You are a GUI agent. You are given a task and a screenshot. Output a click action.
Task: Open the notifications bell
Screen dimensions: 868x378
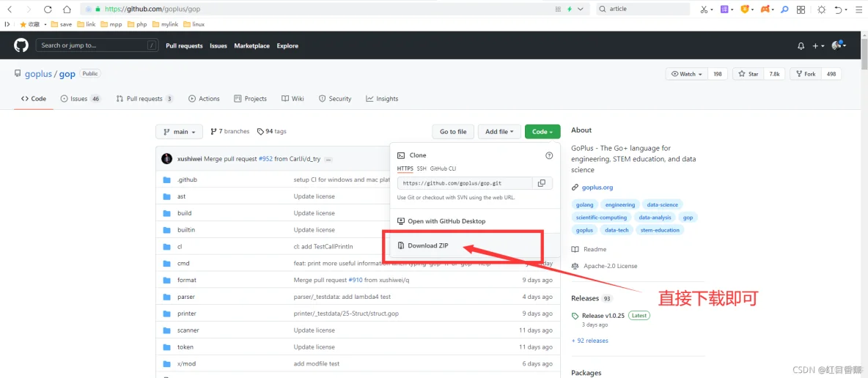(x=801, y=46)
